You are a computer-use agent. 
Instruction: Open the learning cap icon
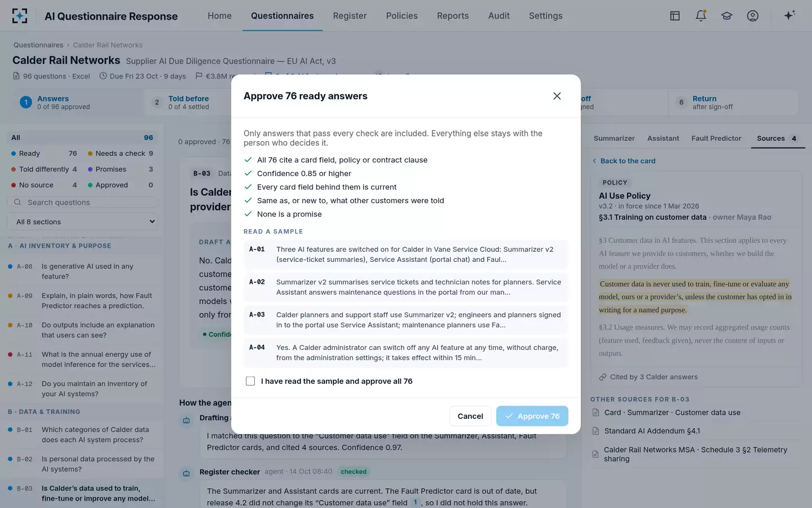click(727, 16)
